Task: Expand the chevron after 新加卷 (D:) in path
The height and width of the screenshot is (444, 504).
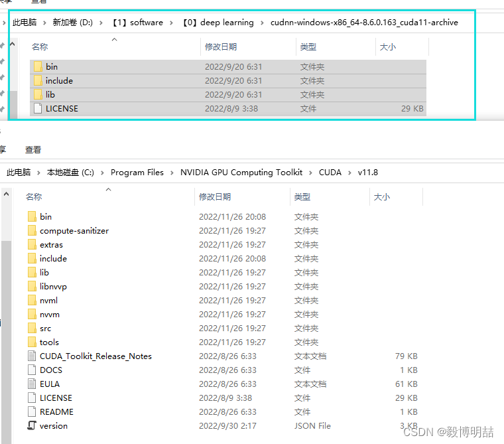Action: pos(101,23)
